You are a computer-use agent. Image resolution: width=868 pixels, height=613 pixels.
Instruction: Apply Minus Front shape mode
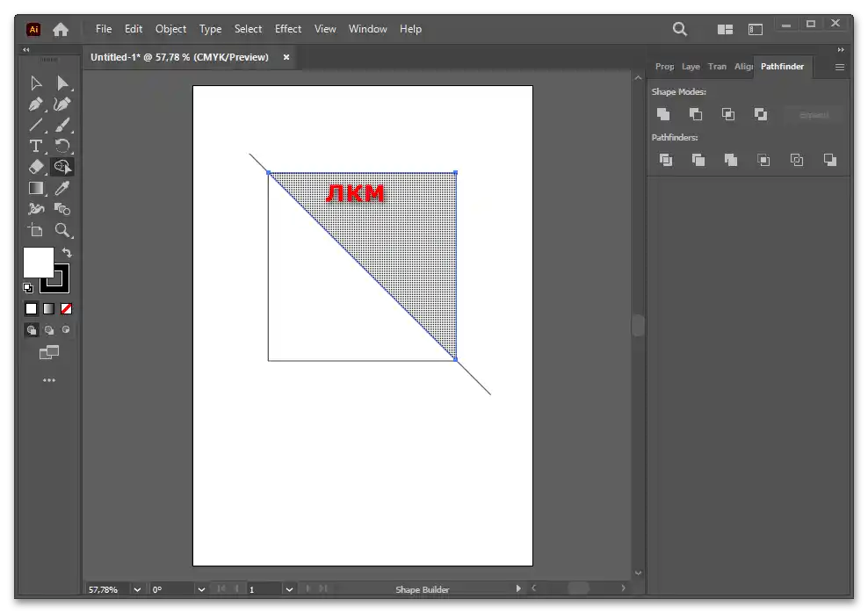[696, 114]
